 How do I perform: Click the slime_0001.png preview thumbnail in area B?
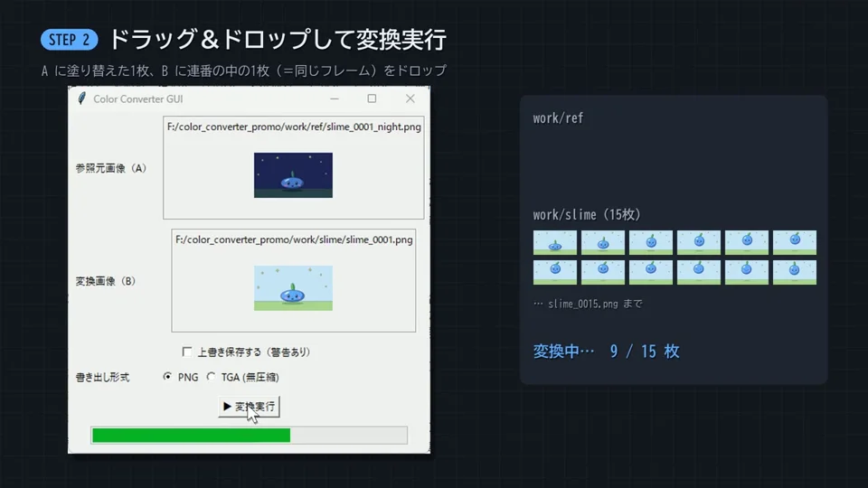click(x=293, y=288)
